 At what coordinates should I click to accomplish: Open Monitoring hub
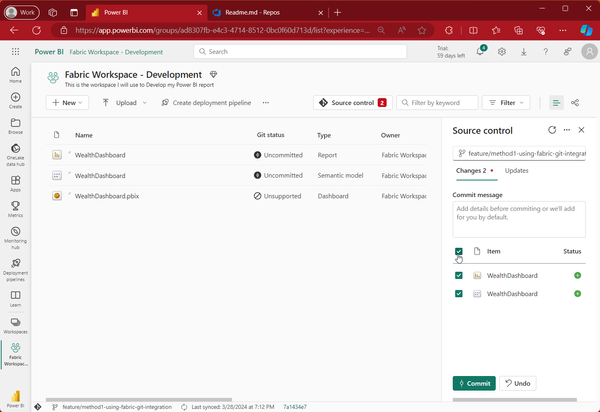coord(15,238)
